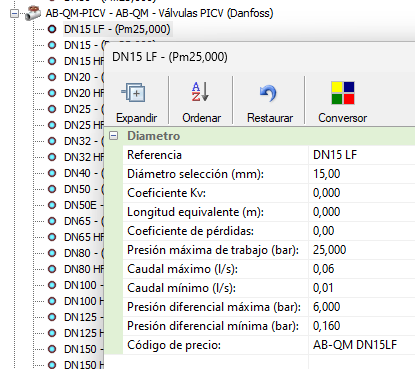Select the DN65 tree item
The image size is (415, 369).
point(84,221)
